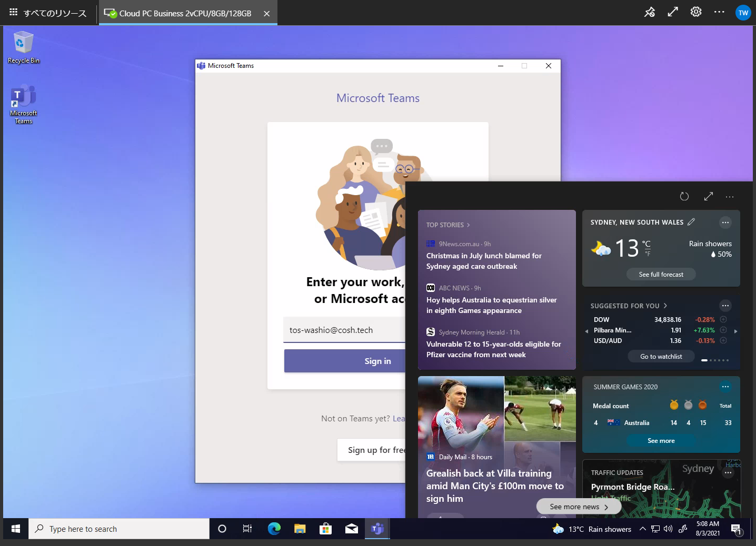Click Teams icon on taskbar
The image size is (756, 546).
click(x=377, y=529)
